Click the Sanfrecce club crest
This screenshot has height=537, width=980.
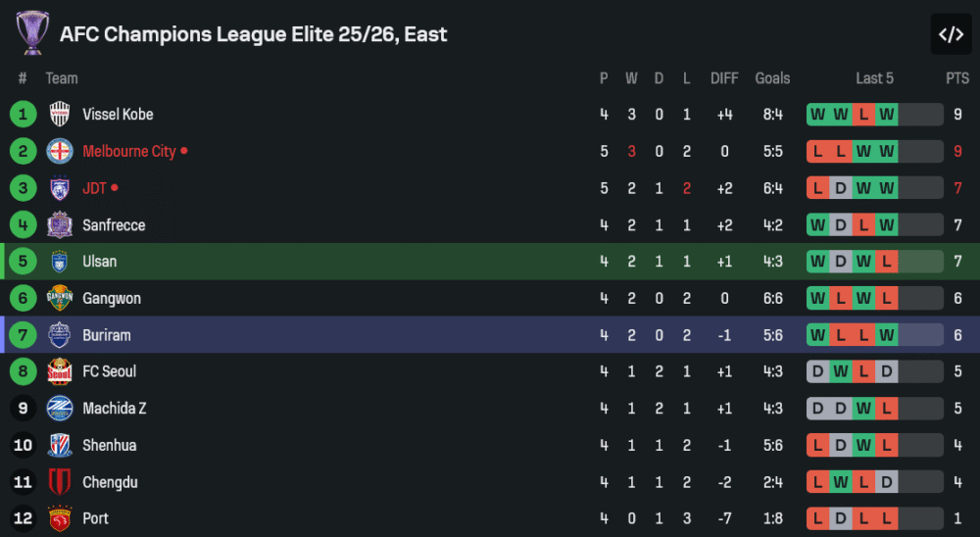(60, 225)
